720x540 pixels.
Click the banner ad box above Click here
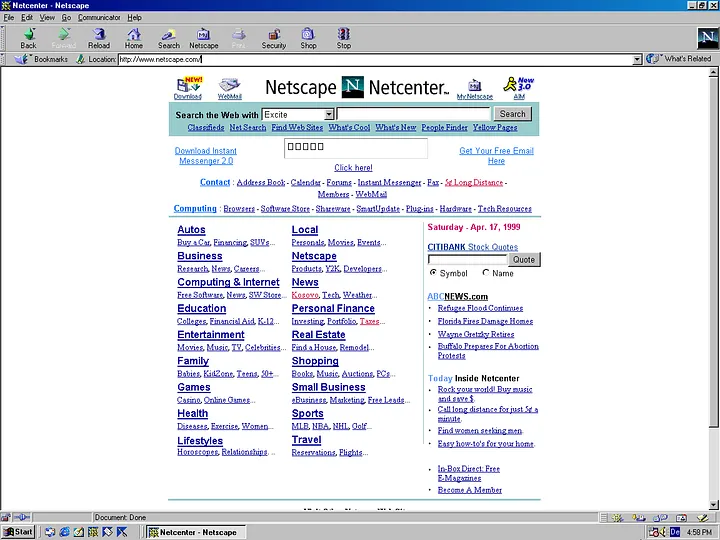356,148
